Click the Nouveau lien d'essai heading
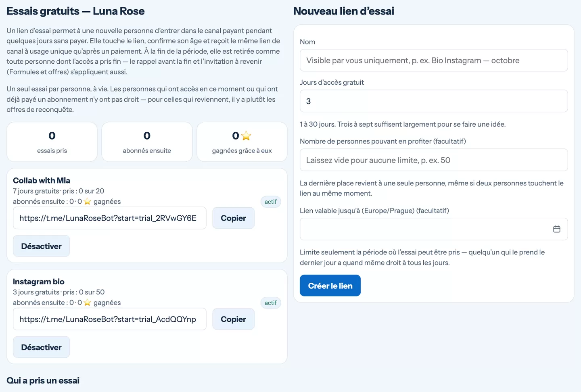581x392 pixels. [344, 11]
